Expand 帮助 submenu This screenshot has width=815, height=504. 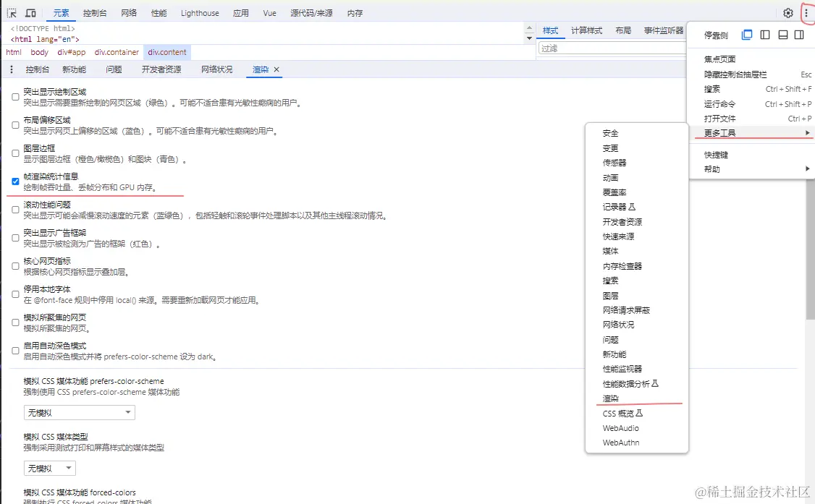click(751, 169)
